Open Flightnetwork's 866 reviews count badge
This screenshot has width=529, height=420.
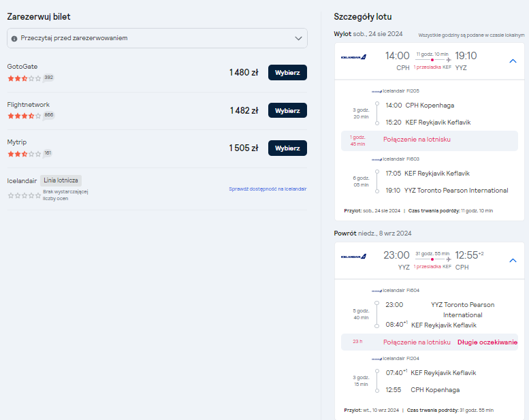pyautogui.click(x=48, y=115)
